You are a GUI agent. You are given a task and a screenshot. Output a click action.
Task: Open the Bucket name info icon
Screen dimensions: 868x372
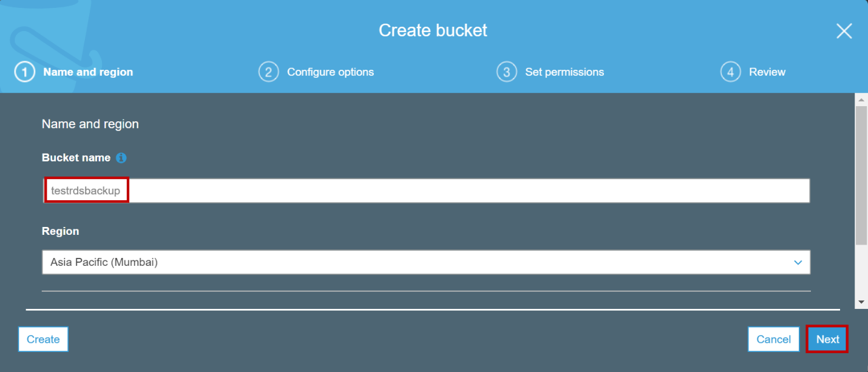pos(121,158)
